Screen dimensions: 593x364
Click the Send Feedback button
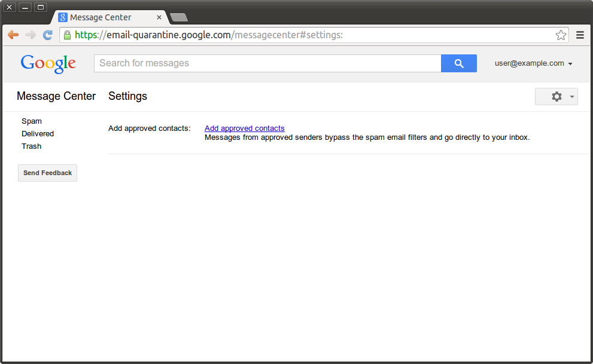tap(48, 173)
